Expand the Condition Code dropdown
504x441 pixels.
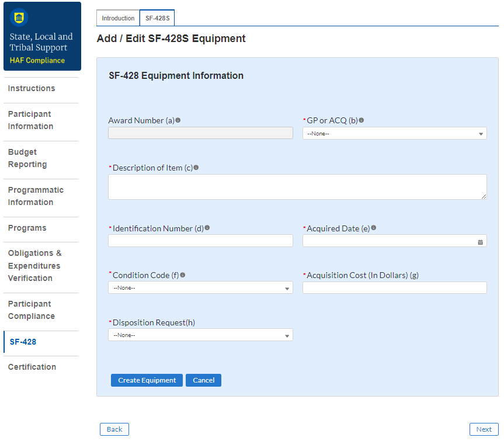point(200,288)
